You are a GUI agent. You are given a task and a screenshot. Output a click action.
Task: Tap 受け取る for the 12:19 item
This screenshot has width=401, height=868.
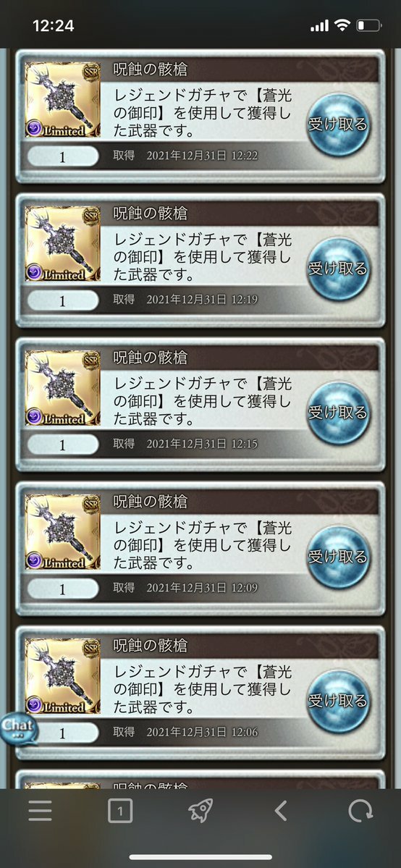coord(338,269)
